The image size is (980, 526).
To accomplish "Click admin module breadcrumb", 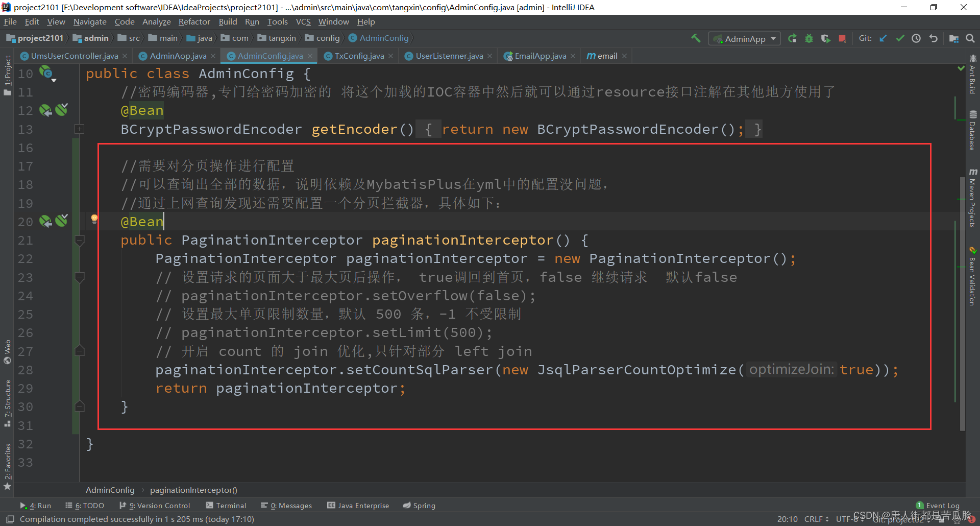I will point(91,38).
